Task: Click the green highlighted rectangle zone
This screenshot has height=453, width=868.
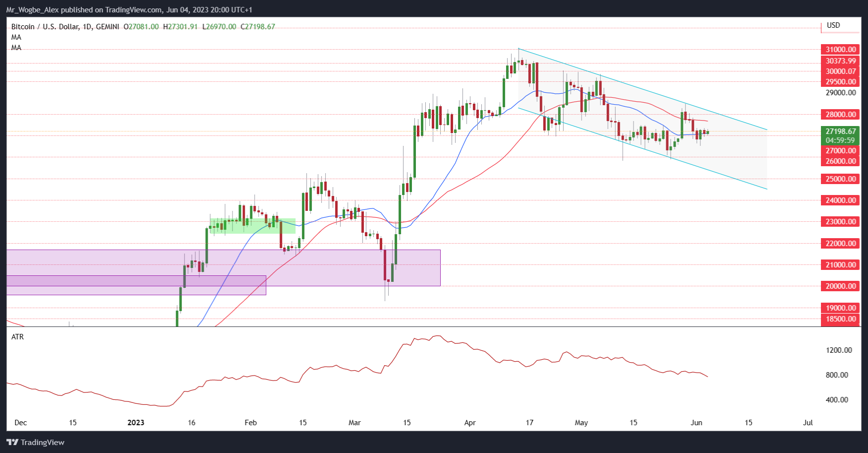Action: coord(252,226)
